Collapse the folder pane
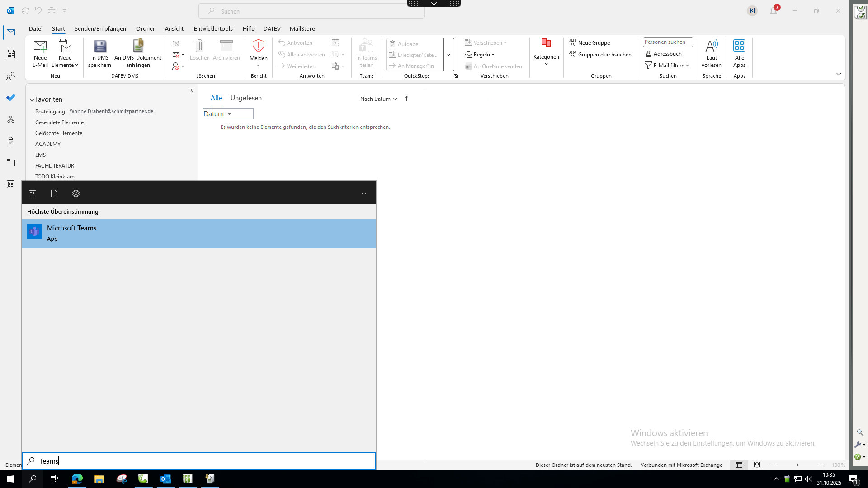This screenshot has width=868, height=488. [192, 90]
